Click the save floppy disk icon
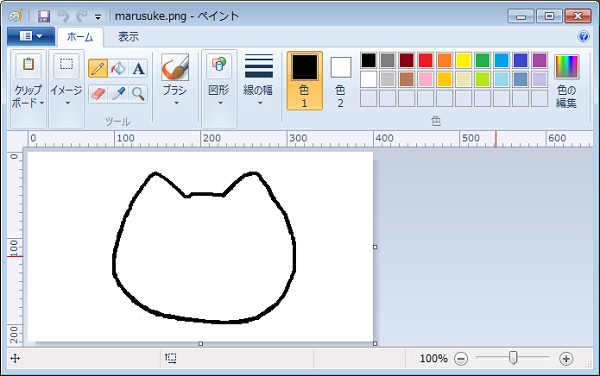Image resolution: width=600 pixels, height=376 pixels. pos(44,16)
